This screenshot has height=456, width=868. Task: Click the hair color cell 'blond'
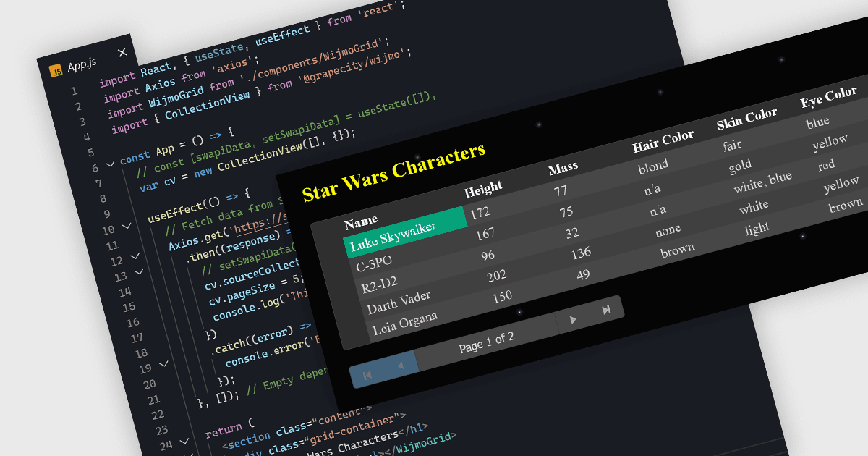[x=653, y=167]
